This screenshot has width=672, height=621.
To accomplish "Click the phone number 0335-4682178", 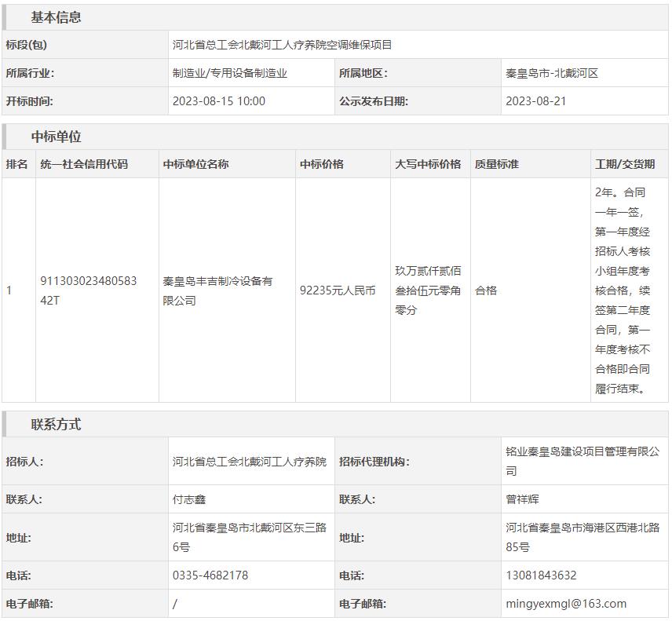I will click(x=210, y=575).
